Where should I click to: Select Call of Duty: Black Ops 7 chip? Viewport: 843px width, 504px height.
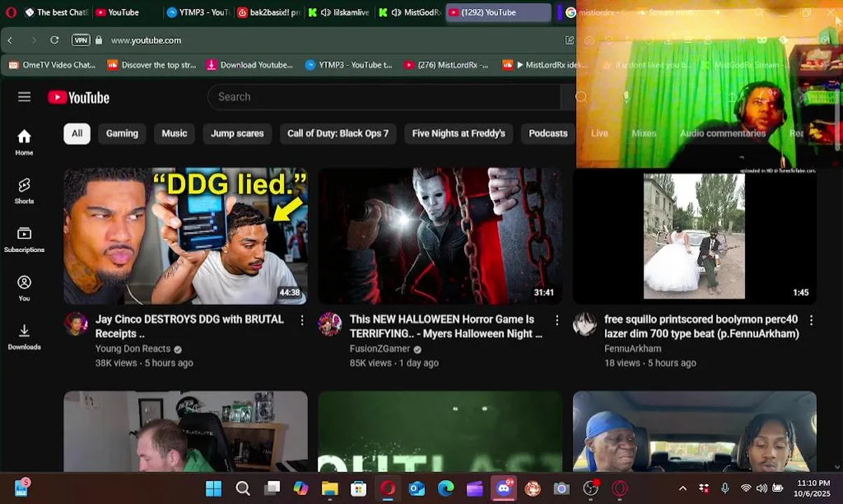337,133
